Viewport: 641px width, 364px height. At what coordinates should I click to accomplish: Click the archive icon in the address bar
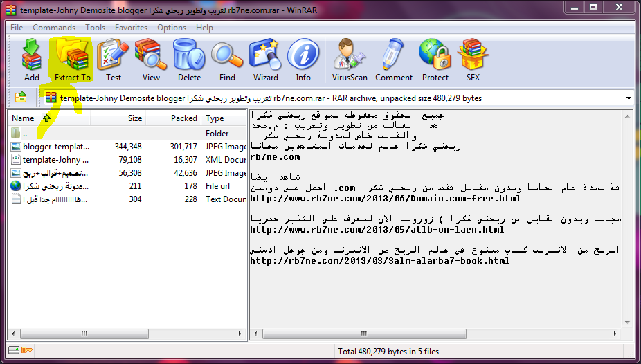pos(51,98)
